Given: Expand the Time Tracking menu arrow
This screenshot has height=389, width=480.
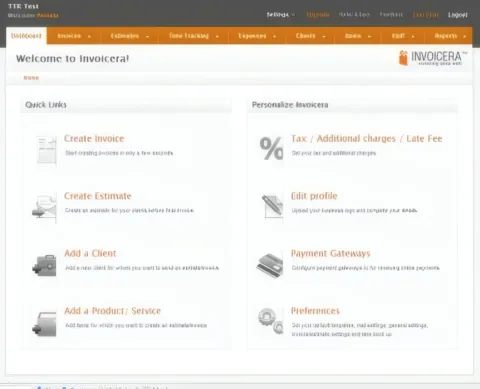Looking at the screenshot, I should 217,36.
